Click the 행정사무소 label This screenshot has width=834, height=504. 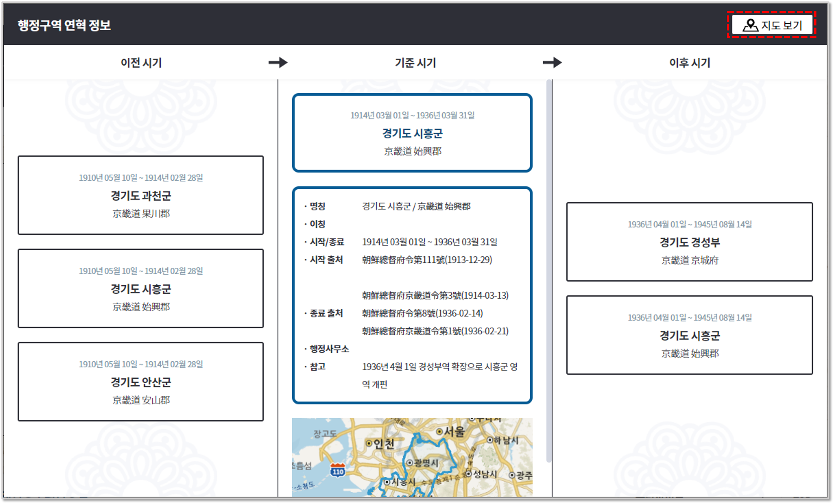tap(329, 349)
